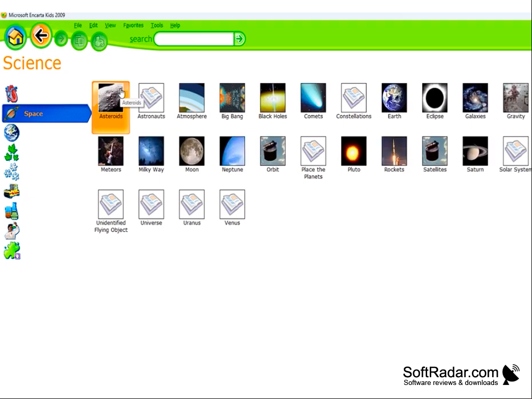
Task: Select the heart sidebar icon
Action: tap(11, 93)
